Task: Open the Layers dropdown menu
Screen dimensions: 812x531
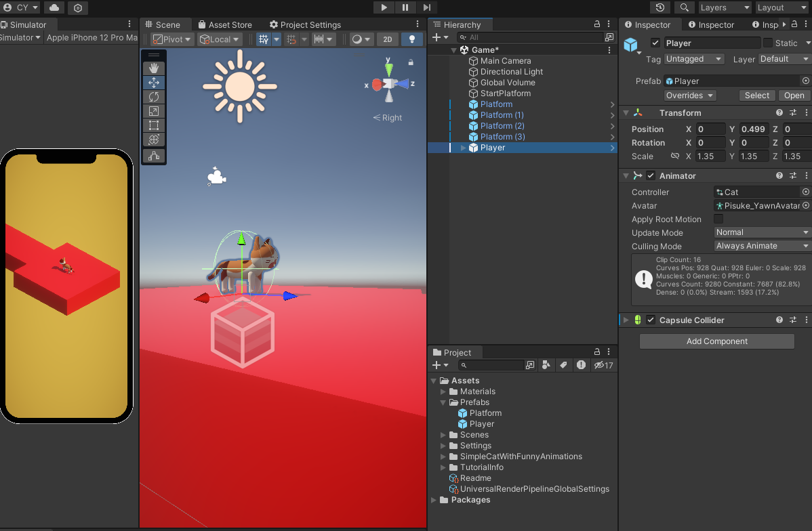Action: (724, 7)
